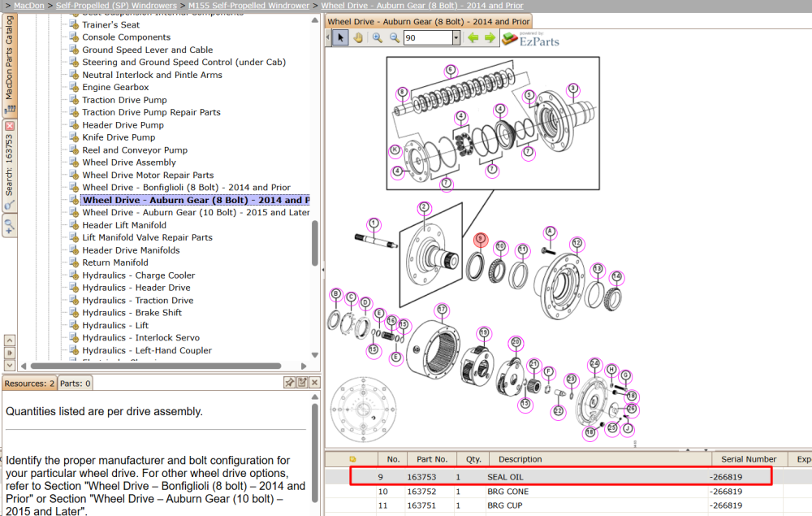Switch to the Parts: 0 tab
Viewport: 812px width, 516px height.
[x=75, y=384]
